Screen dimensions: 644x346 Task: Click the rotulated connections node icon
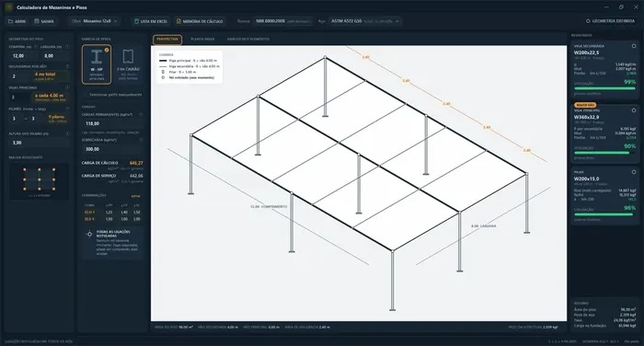pyautogui.click(x=89, y=235)
